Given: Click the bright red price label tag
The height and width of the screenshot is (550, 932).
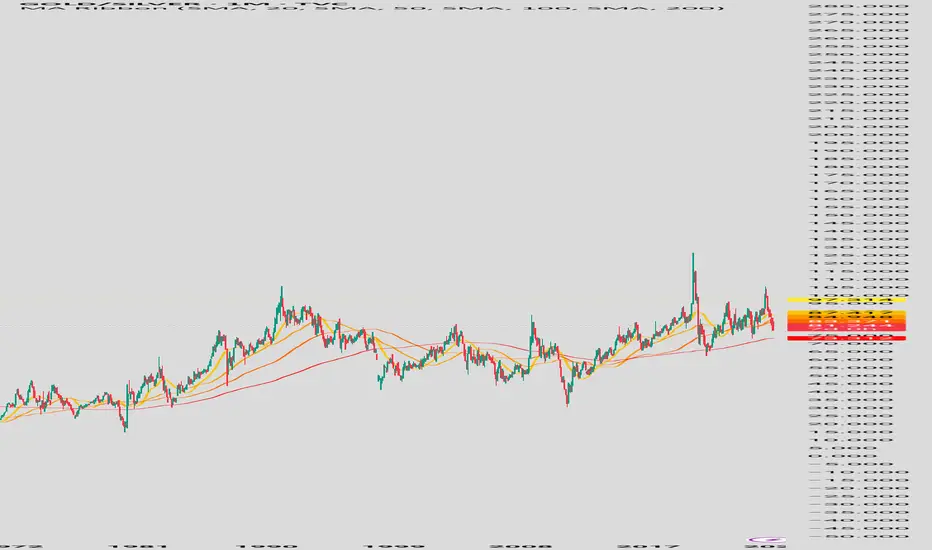Looking at the screenshot, I should 846,338.
